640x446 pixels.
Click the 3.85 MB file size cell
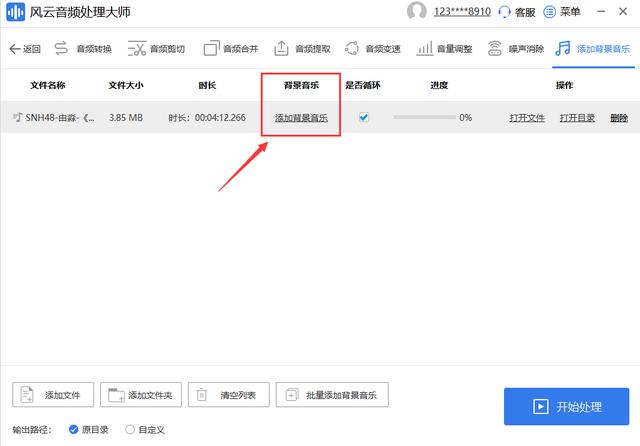(126, 118)
